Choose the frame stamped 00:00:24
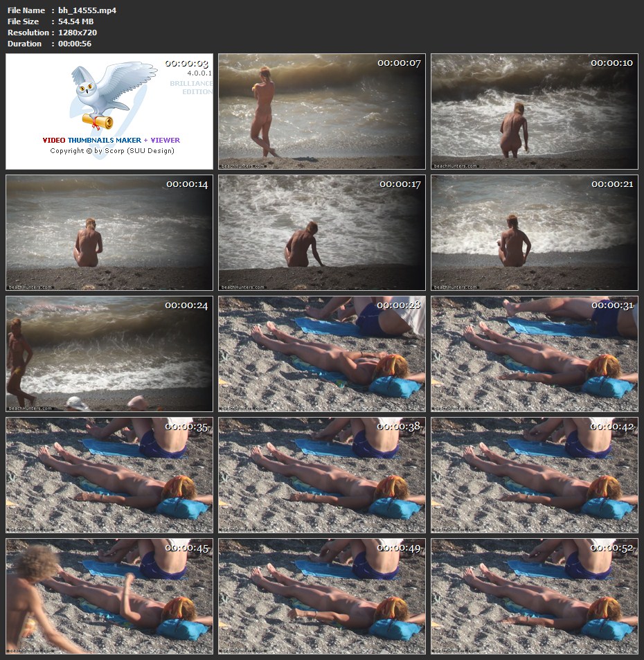Screen dimensions: 644x660 click(109, 354)
